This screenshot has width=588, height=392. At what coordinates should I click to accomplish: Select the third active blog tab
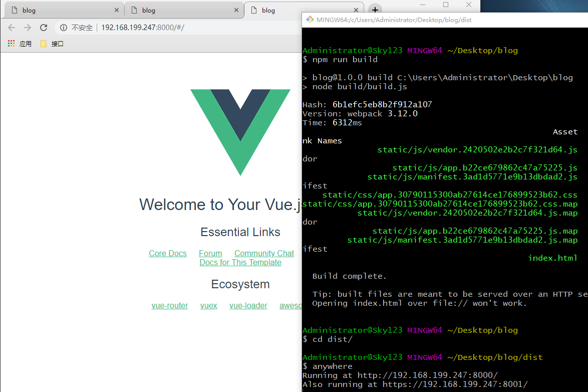tap(304, 10)
